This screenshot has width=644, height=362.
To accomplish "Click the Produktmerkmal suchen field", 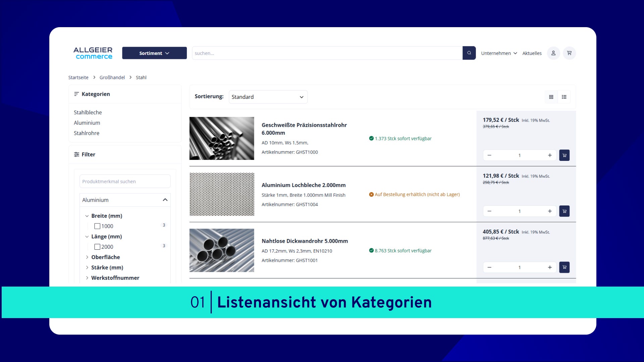I will (x=125, y=181).
